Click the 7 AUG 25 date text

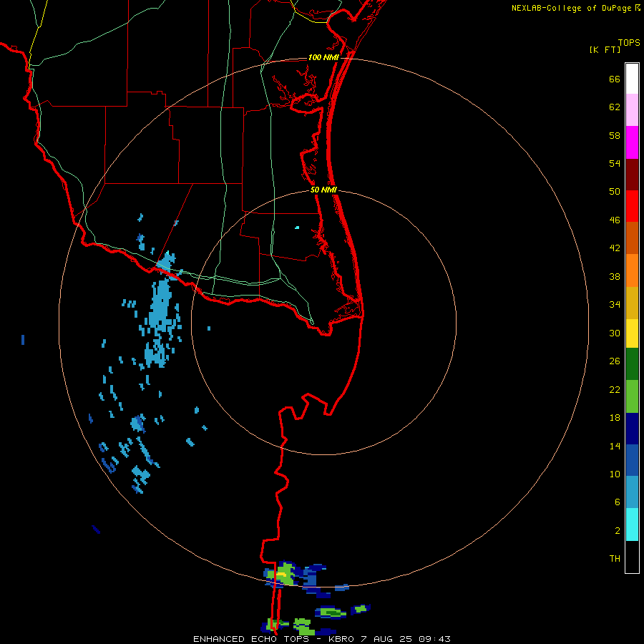click(x=385, y=639)
